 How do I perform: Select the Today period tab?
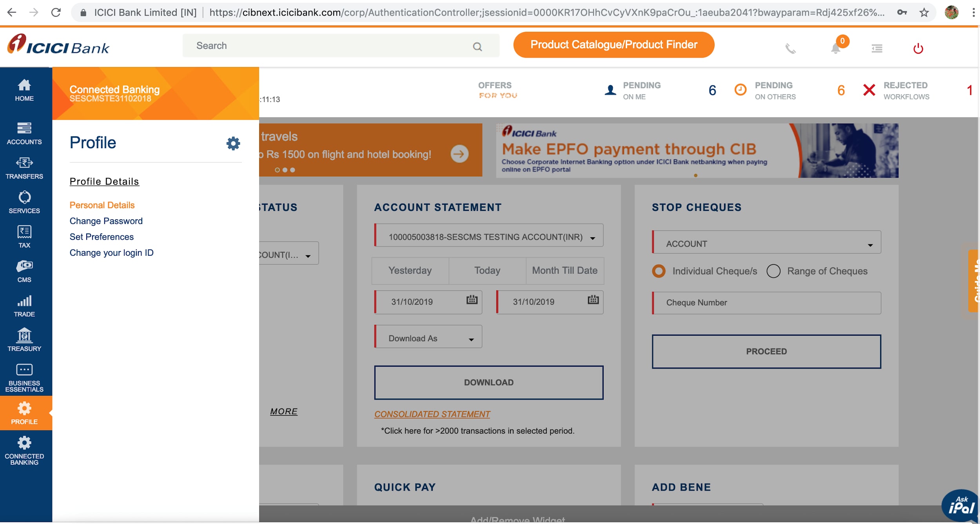pos(487,271)
